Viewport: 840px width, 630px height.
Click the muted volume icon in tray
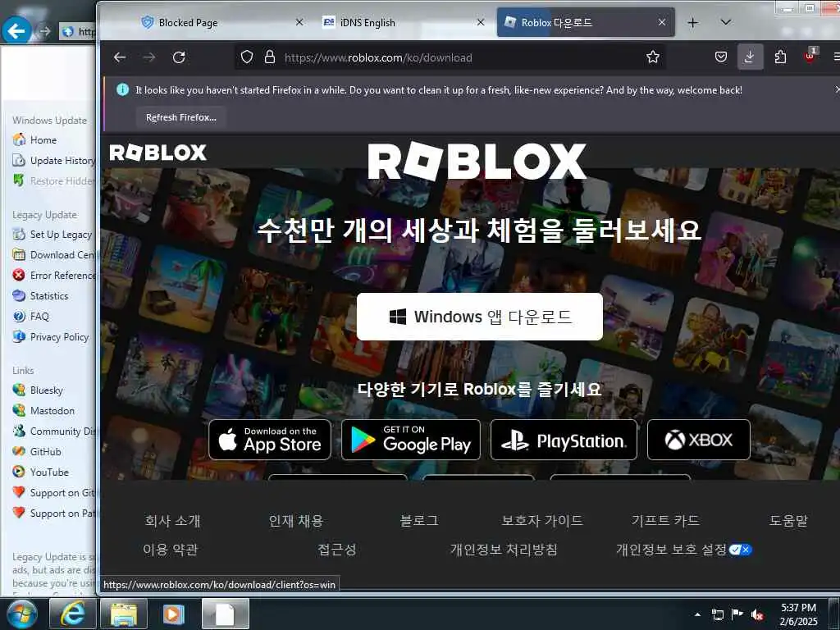coord(757,615)
